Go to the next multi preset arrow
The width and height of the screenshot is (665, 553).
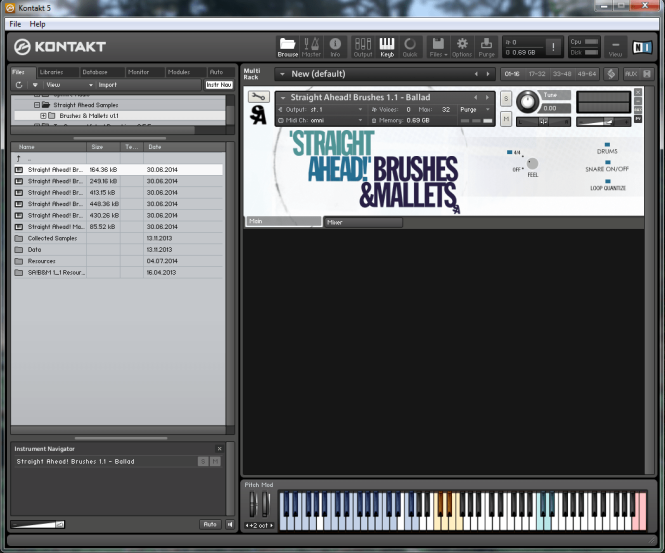[488, 74]
